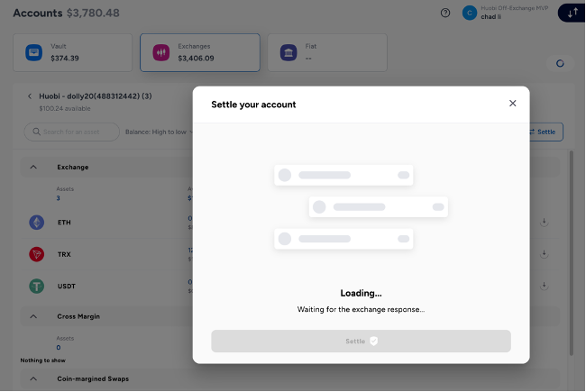
Task: Click the TRX asset icon
Action: tap(37, 254)
